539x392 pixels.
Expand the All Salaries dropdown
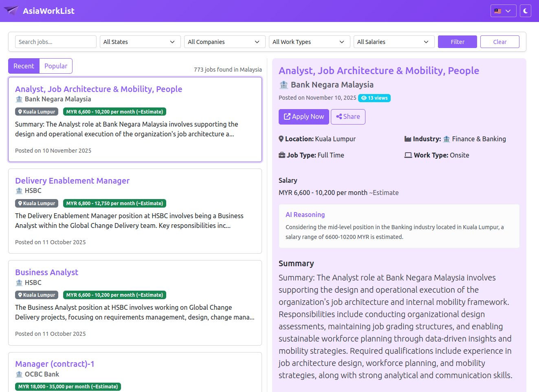coord(394,42)
